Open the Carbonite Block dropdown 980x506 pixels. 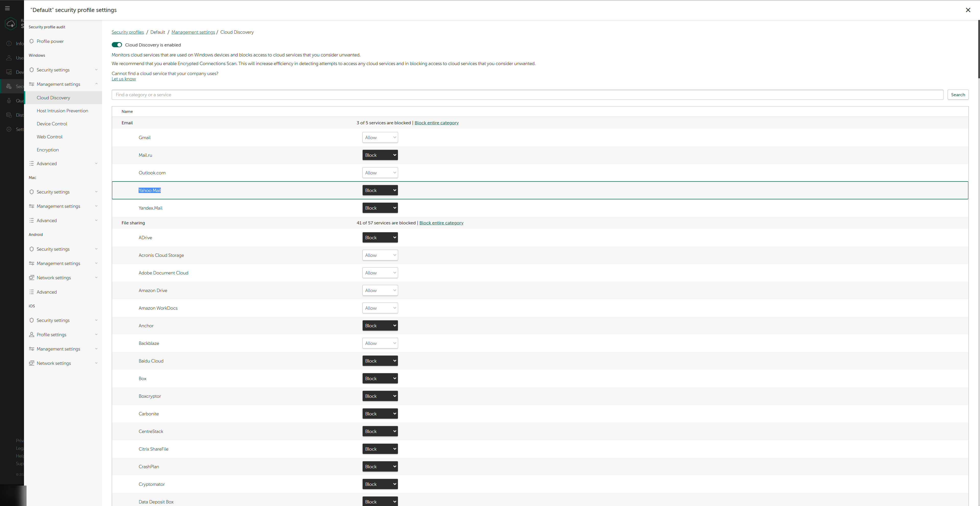(x=380, y=414)
